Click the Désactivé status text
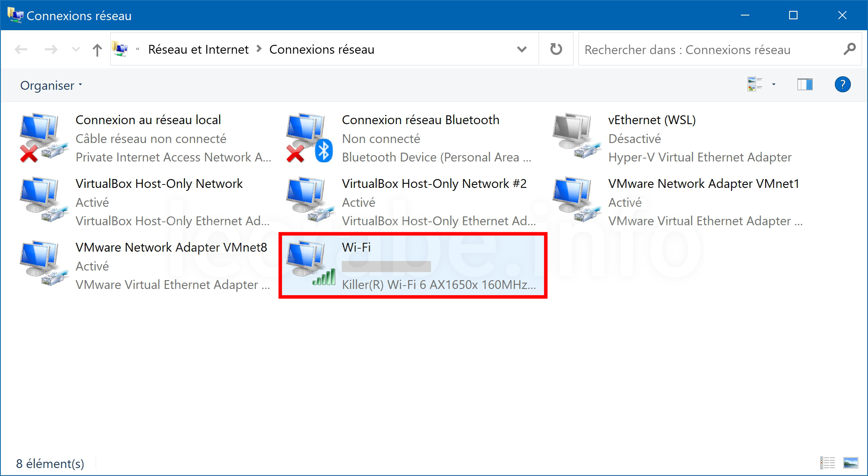Image resolution: width=868 pixels, height=476 pixels. [x=634, y=139]
